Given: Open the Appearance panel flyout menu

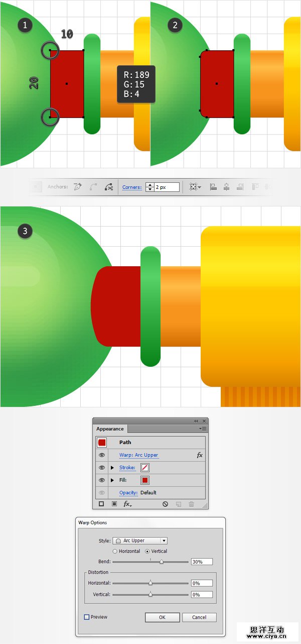Looking at the screenshot, I should 203,428.
